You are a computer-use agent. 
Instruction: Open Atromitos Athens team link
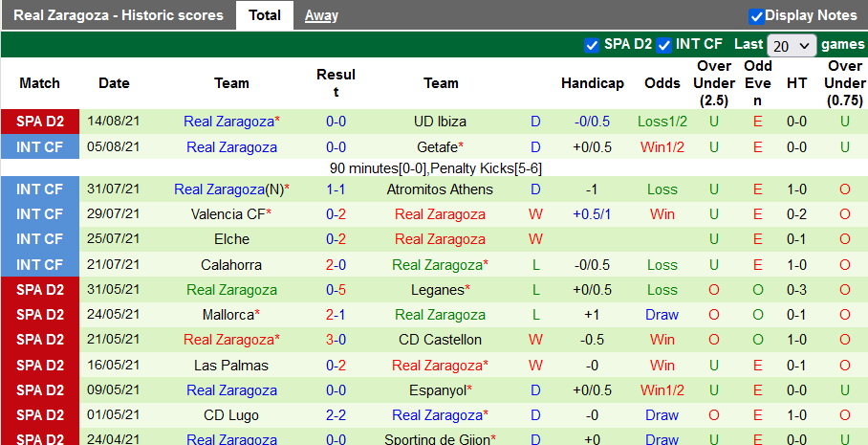[440, 189]
